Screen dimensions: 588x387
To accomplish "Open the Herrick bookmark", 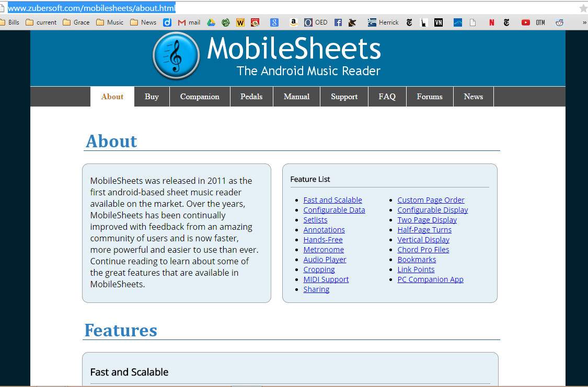I will click(383, 22).
